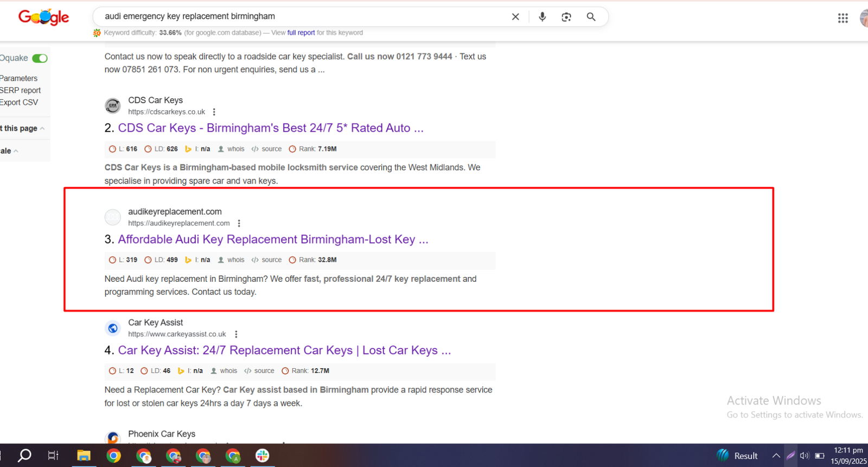Click the voice search microphone icon
This screenshot has width=868, height=467.
pos(542,17)
